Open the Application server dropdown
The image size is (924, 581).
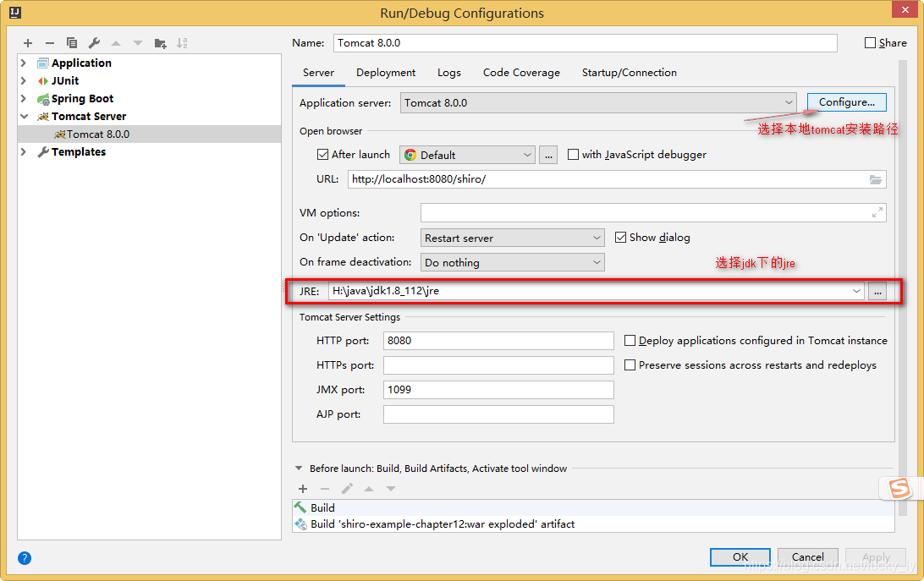tap(789, 103)
